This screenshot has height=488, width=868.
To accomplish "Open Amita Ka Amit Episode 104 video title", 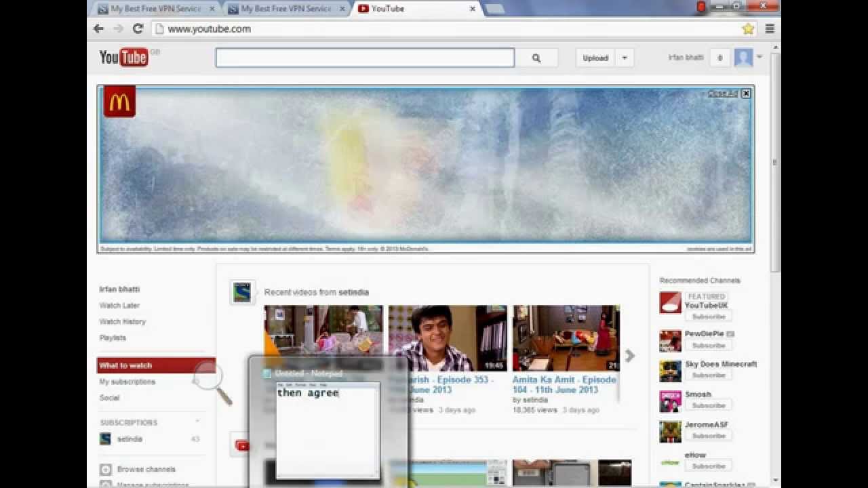I will (x=564, y=384).
